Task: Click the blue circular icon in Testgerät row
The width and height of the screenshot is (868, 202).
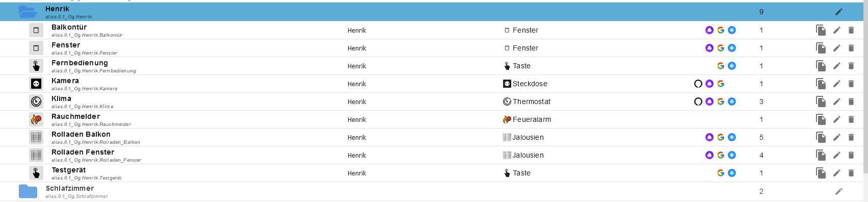Action: [732, 173]
